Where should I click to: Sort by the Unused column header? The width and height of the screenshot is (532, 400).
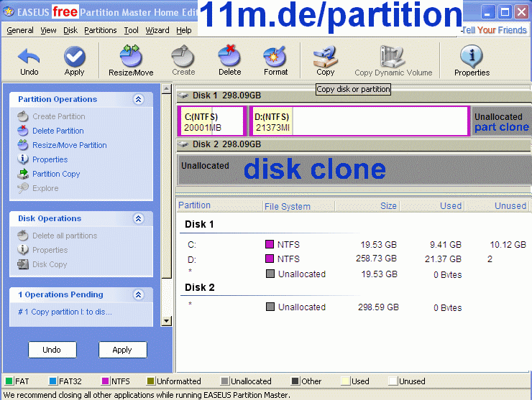point(497,206)
